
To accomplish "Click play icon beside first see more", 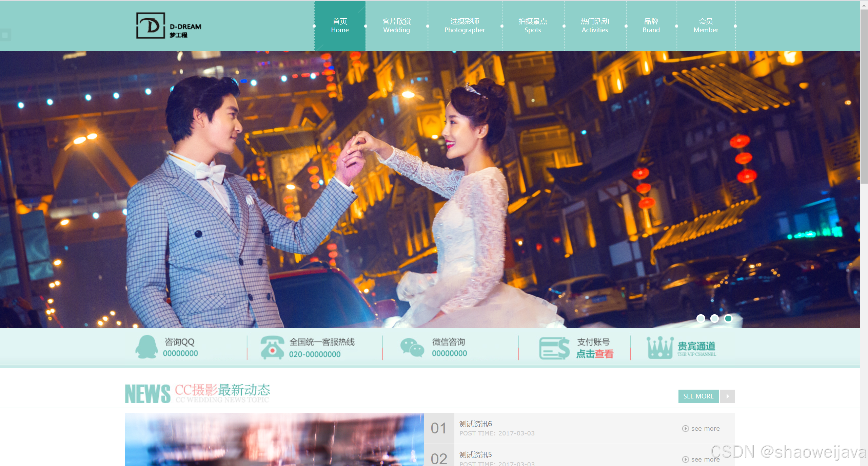I will click(685, 429).
